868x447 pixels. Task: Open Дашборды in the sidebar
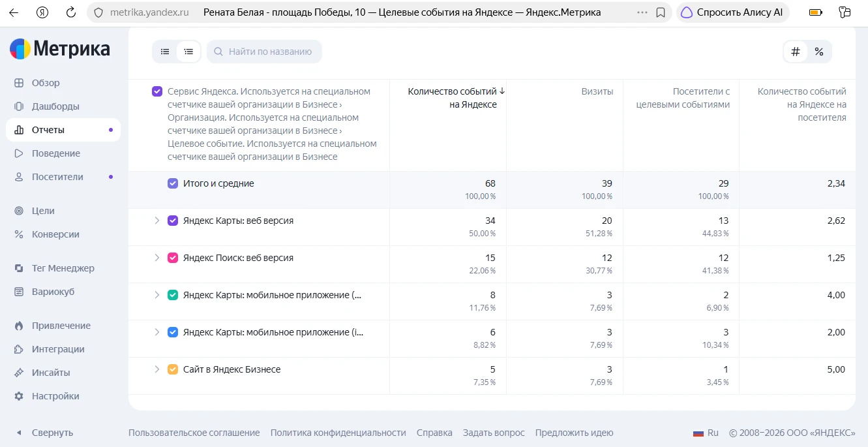pos(55,106)
